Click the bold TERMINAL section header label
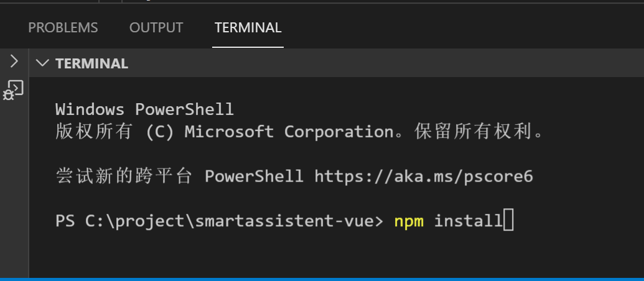644x281 pixels. 91,63
